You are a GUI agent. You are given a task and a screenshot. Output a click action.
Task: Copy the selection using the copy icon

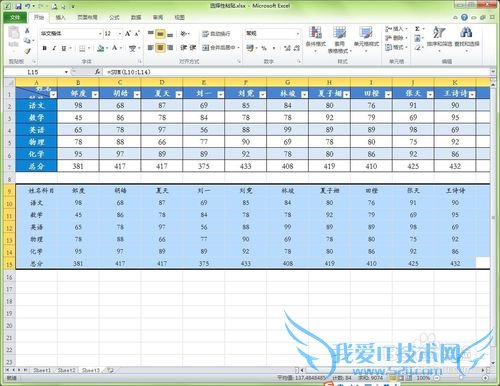tap(27, 41)
